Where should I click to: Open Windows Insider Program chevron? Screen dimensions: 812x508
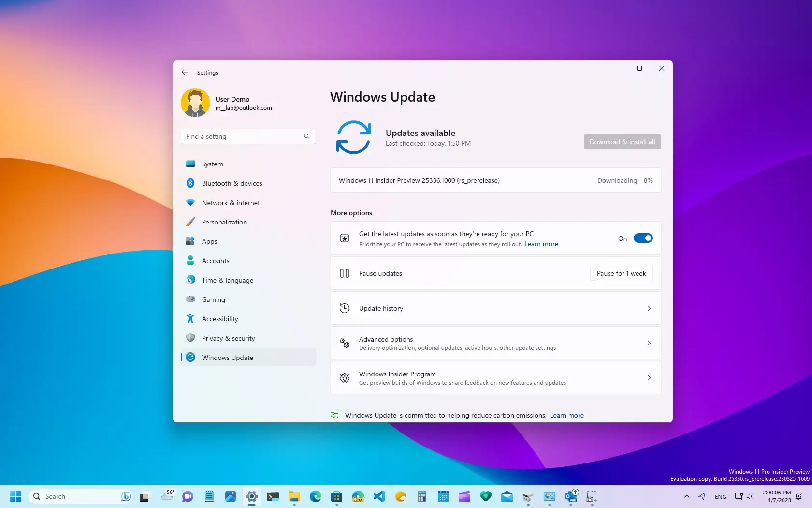click(x=649, y=378)
